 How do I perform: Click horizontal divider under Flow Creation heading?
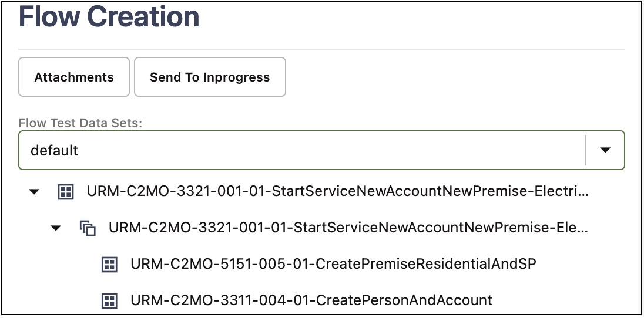click(x=321, y=49)
